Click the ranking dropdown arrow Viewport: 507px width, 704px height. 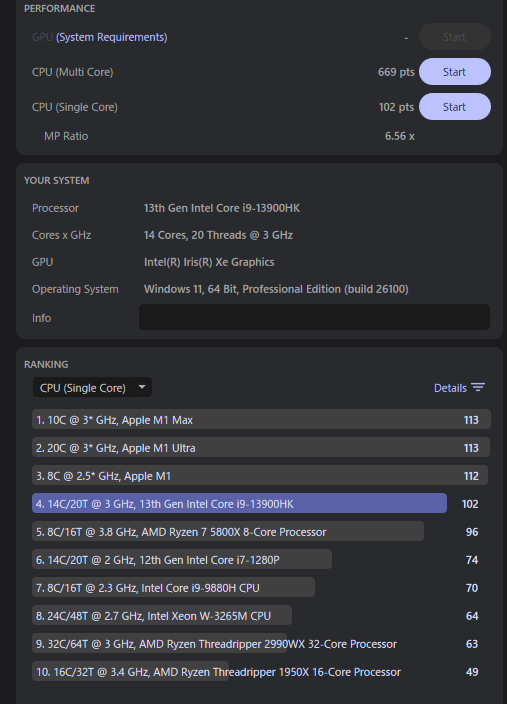(142, 387)
